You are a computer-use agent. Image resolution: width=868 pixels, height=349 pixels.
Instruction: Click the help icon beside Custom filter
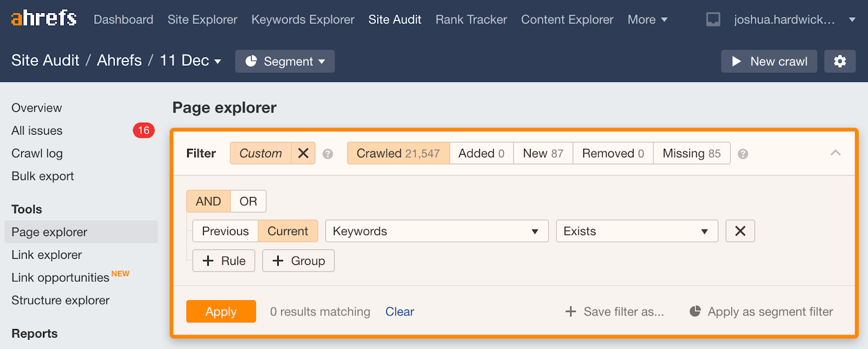[x=328, y=154]
